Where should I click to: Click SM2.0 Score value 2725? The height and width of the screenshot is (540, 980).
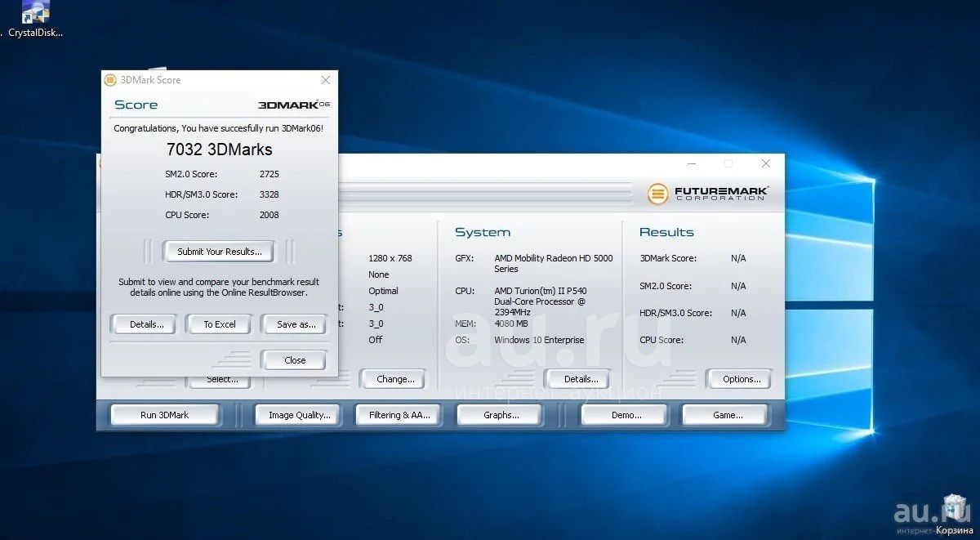click(269, 174)
